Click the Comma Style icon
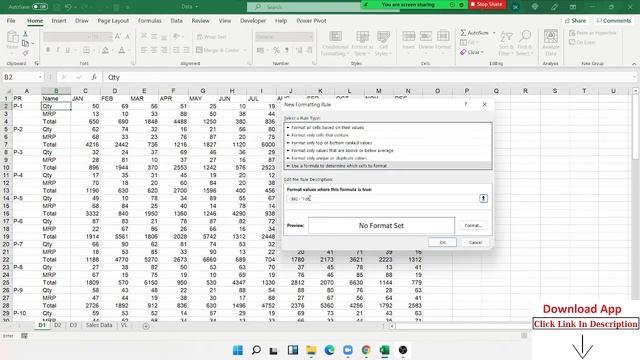This screenshot has height=360, width=640. [287, 50]
